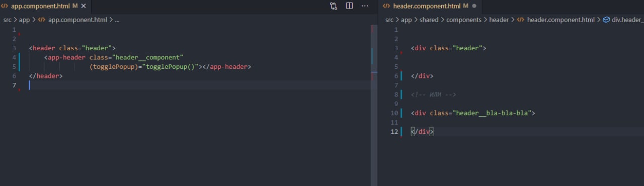Open app.component.html breadcrumb in left editor
This screenshot has width=644, height=186.
coord(77,20)
